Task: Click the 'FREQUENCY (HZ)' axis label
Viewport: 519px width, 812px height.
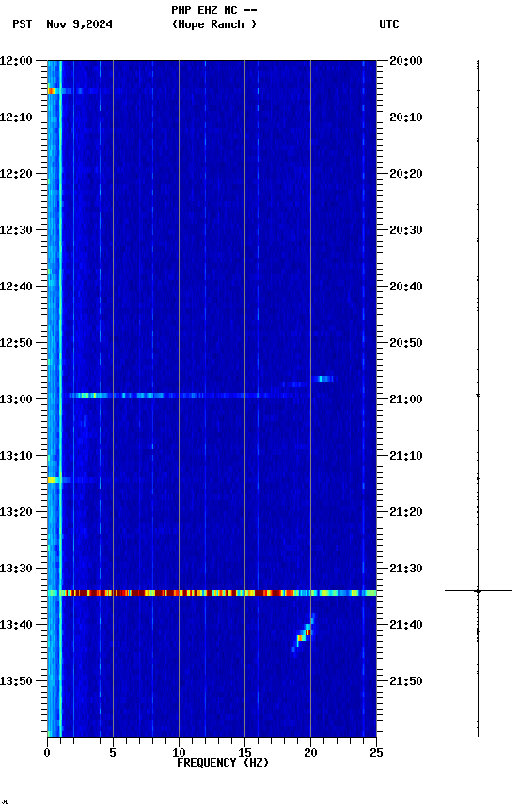Action: pyautogui.click(x=223, y=763)
